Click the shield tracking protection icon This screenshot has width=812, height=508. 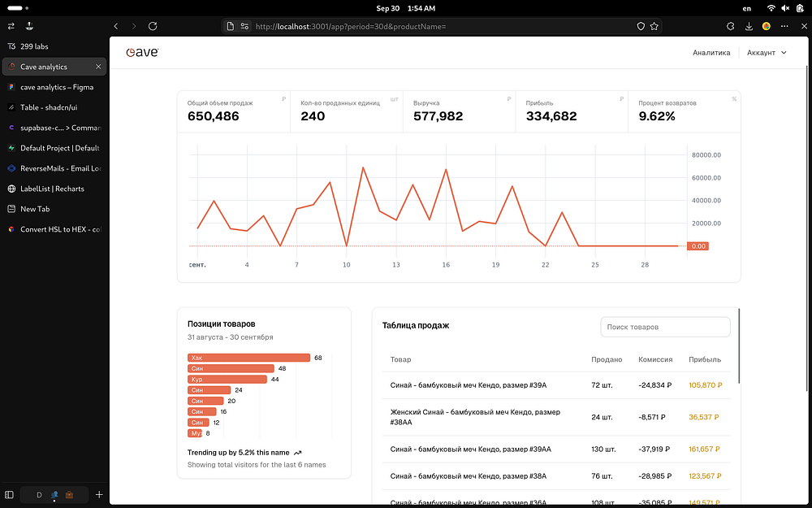641,26
